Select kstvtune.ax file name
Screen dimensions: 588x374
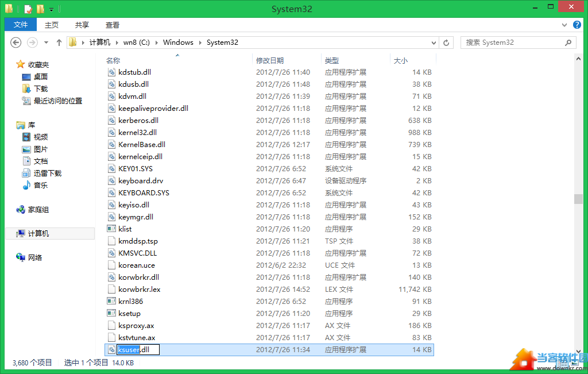(137, 338)
